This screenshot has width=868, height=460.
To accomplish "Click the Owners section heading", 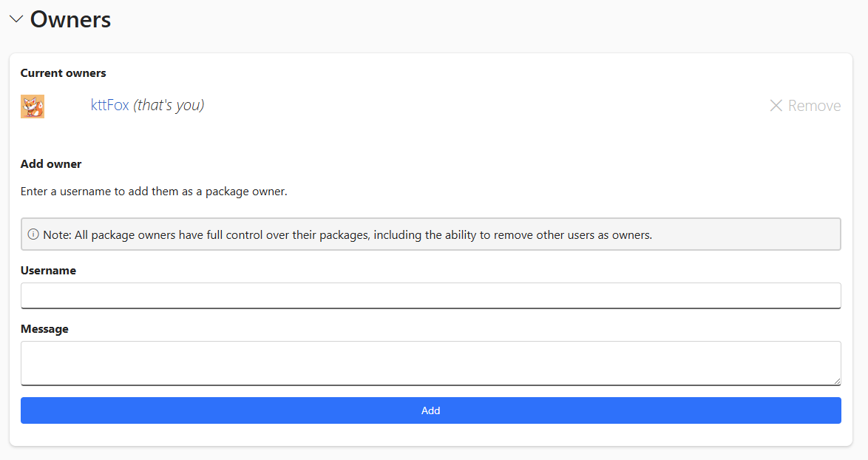I will pos(70,19).
